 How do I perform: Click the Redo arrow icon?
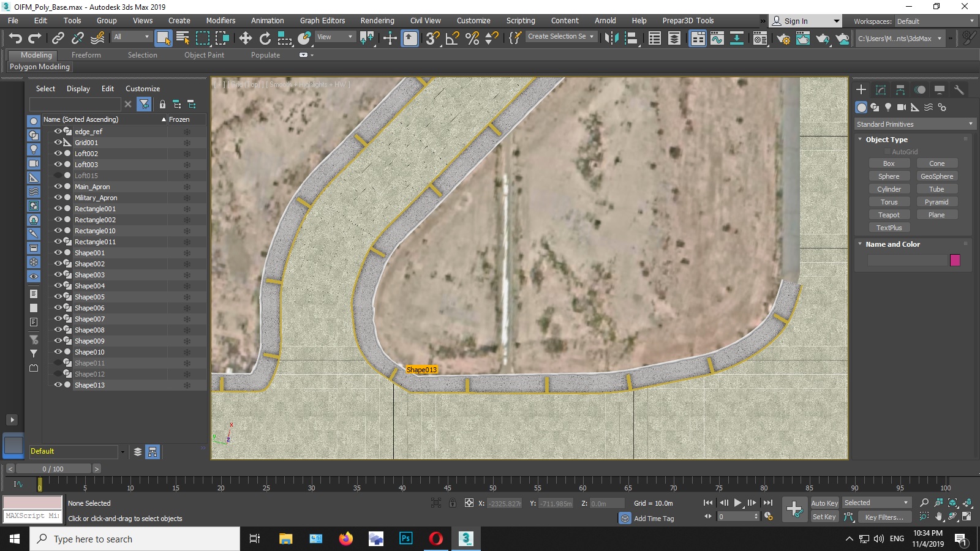tap(35, 38)
